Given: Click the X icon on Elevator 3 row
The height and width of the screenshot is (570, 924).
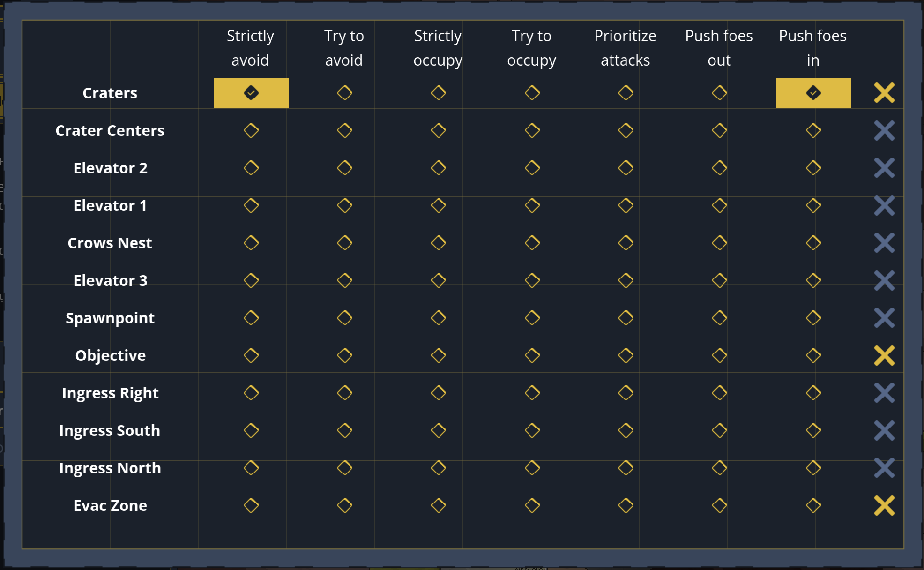Looking at the screenshot, I should [884, 280].
